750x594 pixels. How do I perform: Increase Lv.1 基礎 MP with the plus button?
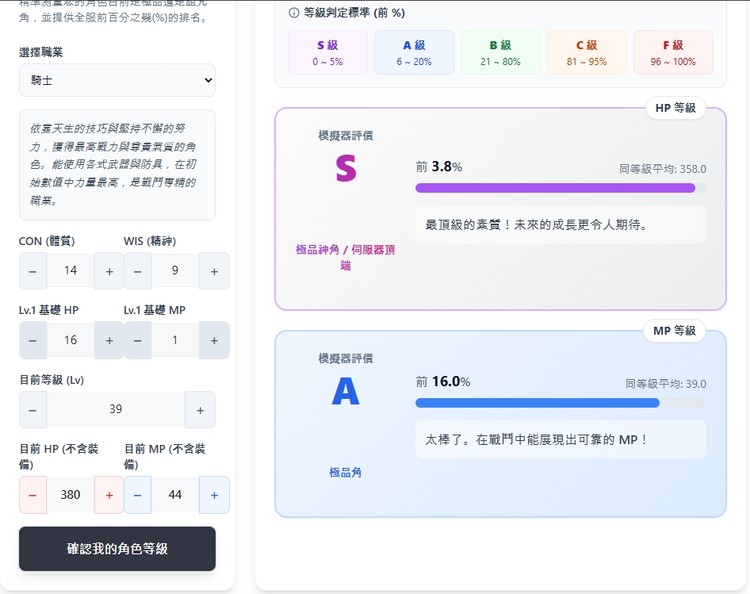[214, 341]
